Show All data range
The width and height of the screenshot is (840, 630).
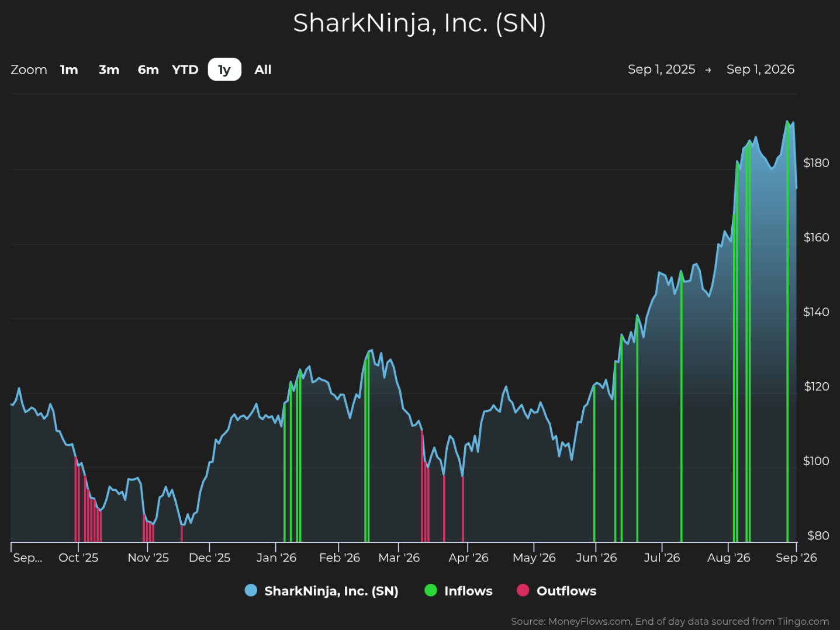coord(263,70)
